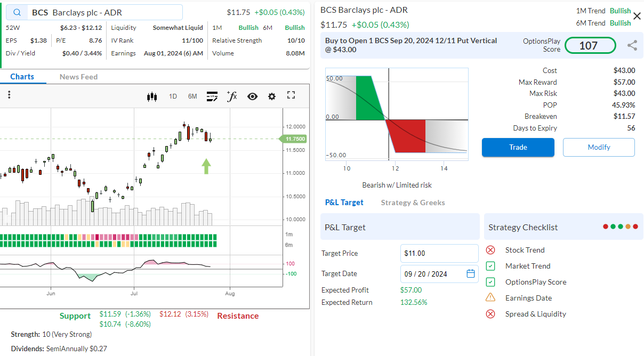Close the strategy panel
Screen dimensions: 644x356
point(637,17)
